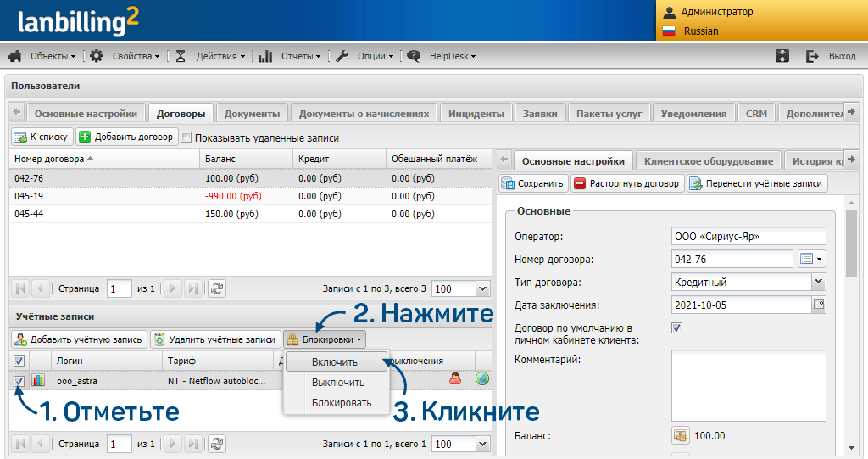Click the fullscreen toggle icon near Выход
Screen dimensions: 868x459
(782, 56)
